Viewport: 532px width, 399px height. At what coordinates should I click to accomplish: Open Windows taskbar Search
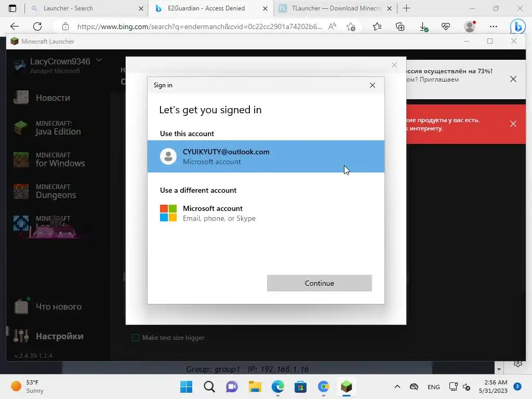click(x=209, y=387)
